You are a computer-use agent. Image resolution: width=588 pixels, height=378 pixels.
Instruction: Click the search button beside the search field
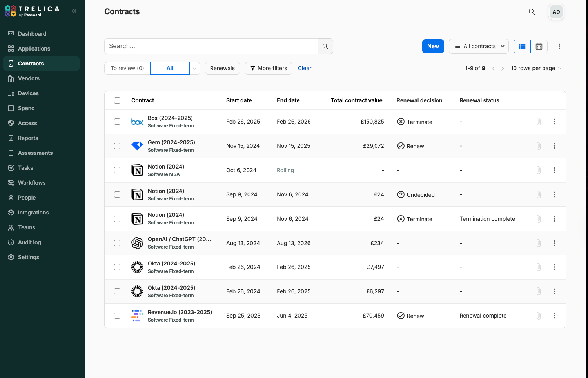[325, 46]
